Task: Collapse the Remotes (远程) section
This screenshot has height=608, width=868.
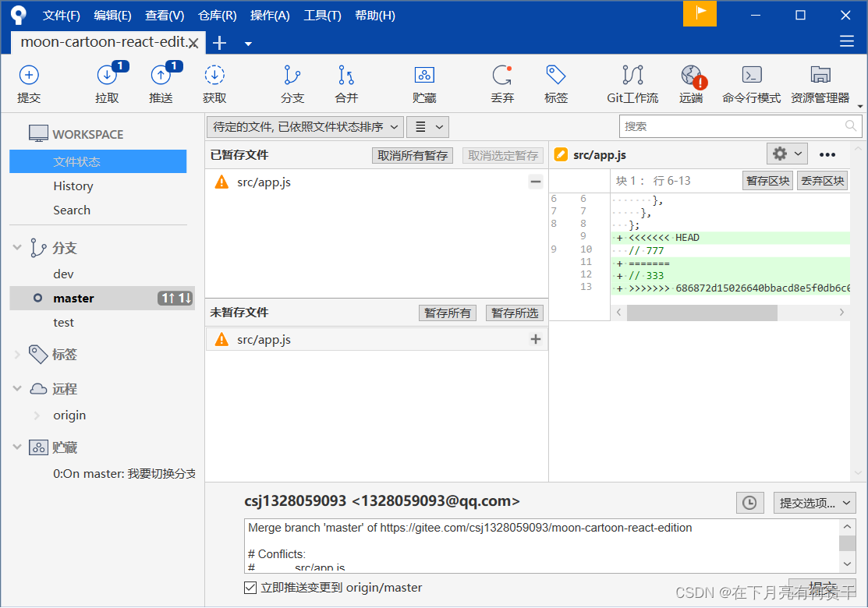Action: point(17,389)
